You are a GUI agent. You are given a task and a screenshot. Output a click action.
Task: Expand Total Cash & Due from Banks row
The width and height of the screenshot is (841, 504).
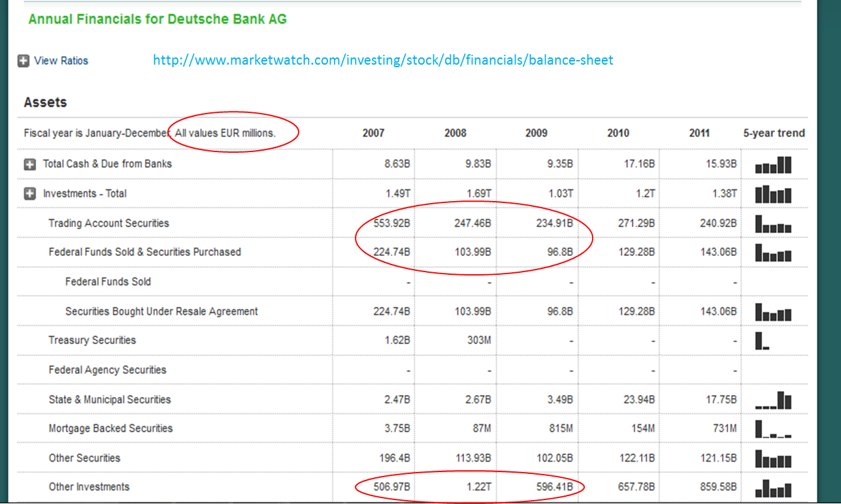click(29, 164)
